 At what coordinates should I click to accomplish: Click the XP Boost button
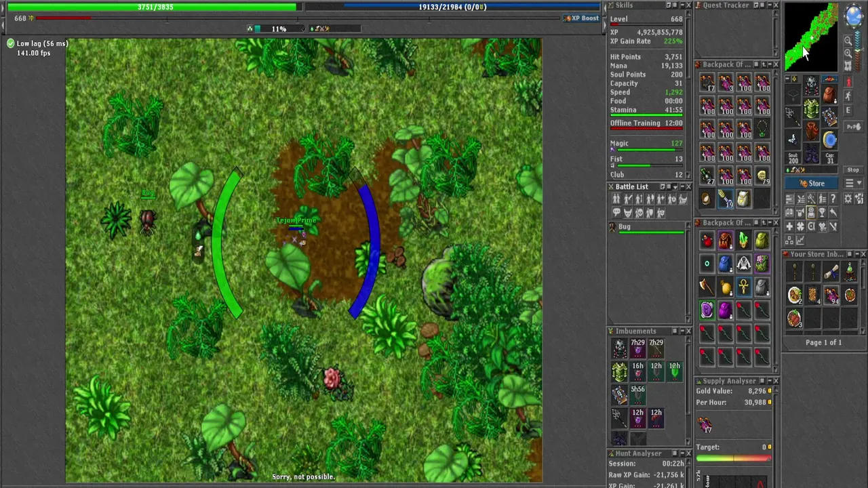click(x=581, y=18)
